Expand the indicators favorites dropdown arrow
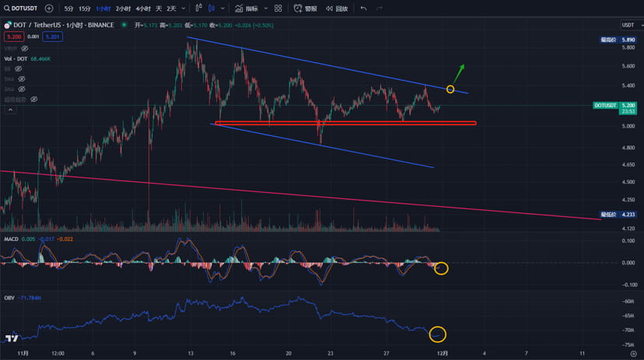This screenshot has width=644, height=360. tap(266, 9)
